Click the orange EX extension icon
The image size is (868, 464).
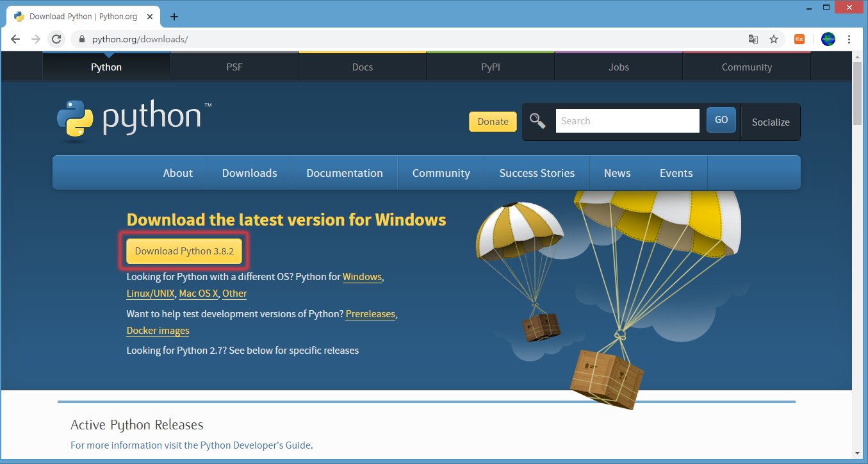coord(799,39)
